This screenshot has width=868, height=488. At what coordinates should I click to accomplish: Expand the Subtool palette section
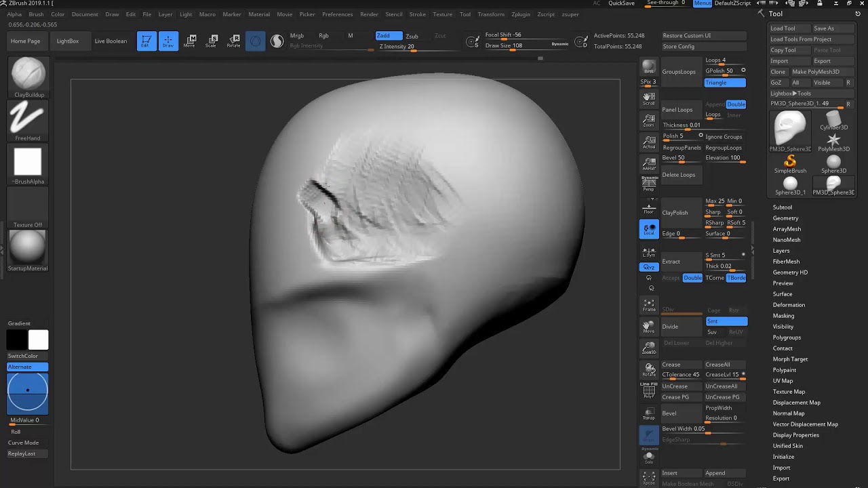click(x=782, y=207)
